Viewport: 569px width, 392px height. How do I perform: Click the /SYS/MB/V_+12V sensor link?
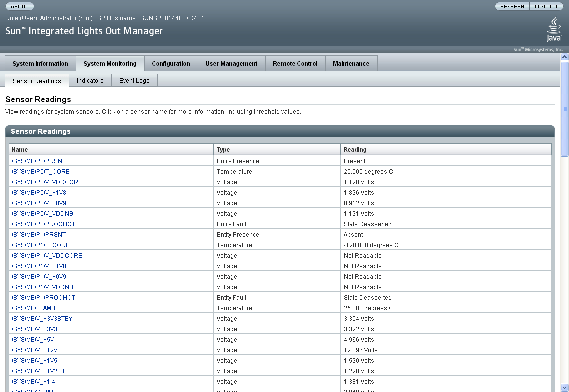pos(34,350)
